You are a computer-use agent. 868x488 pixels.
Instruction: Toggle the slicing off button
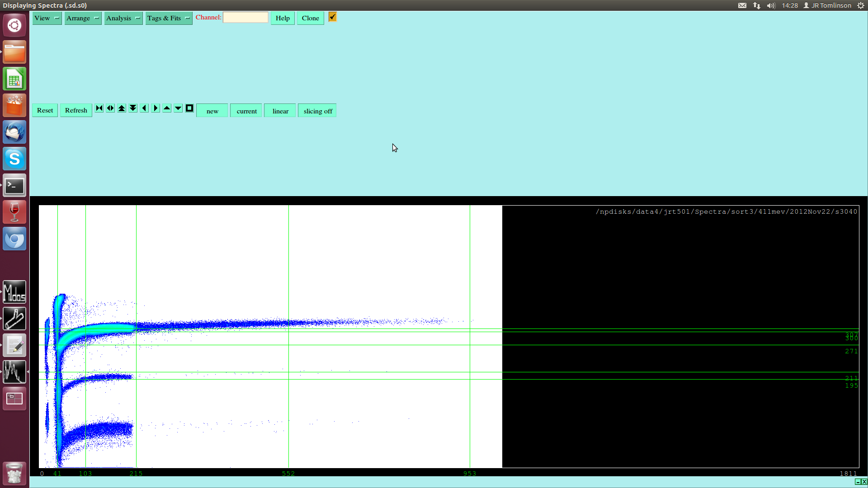(317, 111)
